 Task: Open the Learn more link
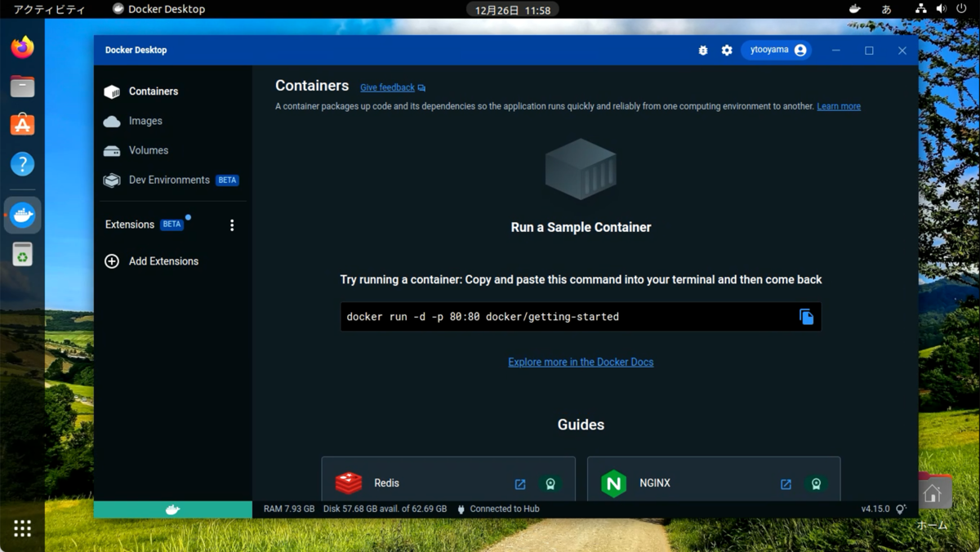(839, 106)
